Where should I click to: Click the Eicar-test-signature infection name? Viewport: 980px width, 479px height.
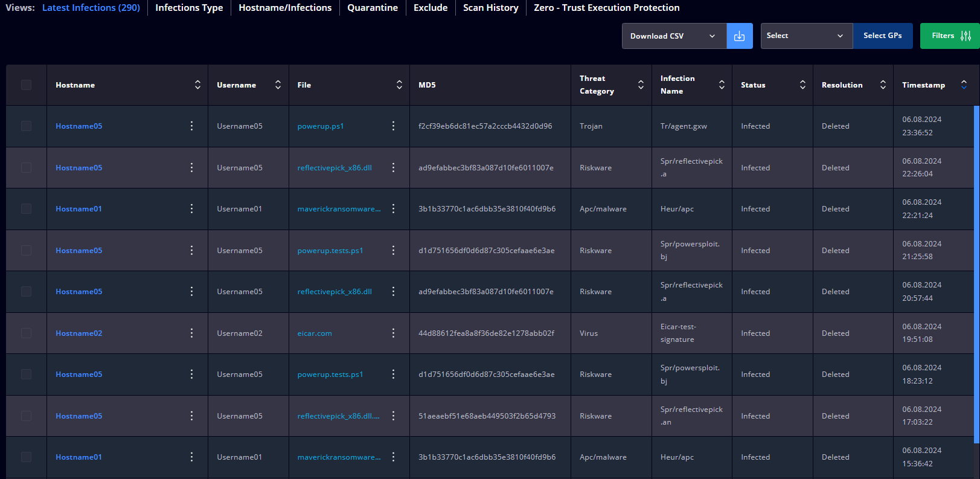(678, 333)
